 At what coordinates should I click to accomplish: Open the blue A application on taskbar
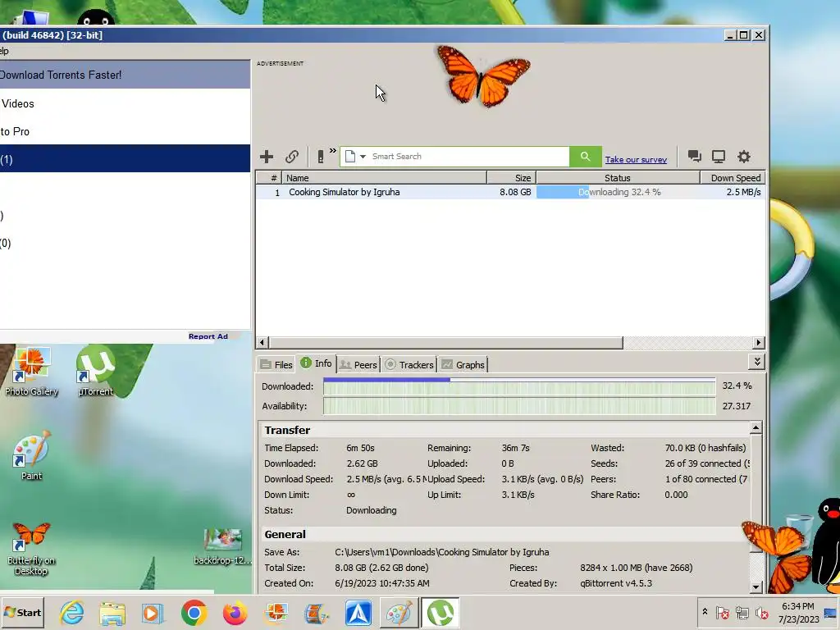358,612
